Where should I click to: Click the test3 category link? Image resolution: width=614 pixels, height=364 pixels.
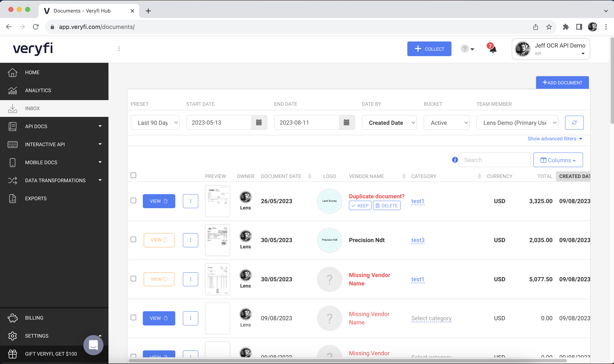(x=418, y=240)
